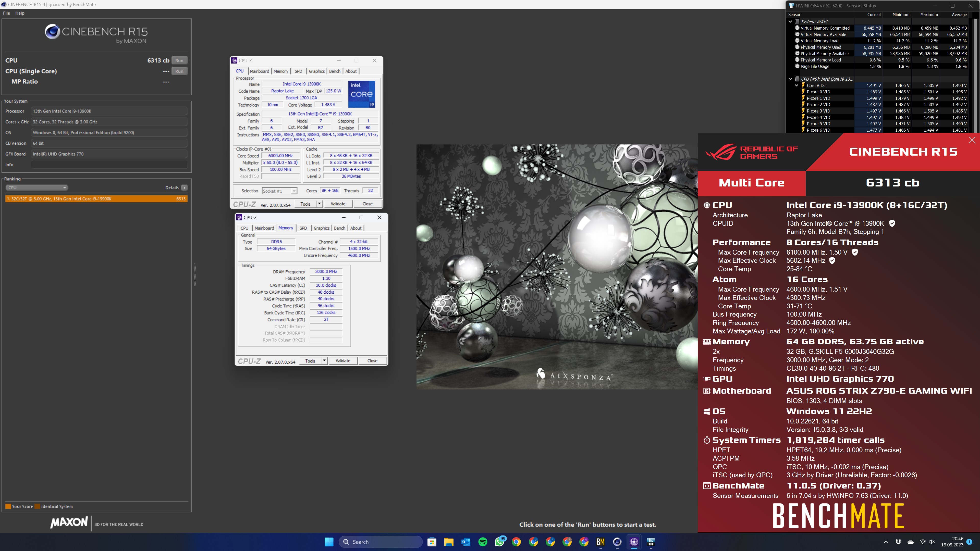The image size is (980, 551).
Task: Run the Cinebench CPU multi-core test
Action: (x=179, y=60)
